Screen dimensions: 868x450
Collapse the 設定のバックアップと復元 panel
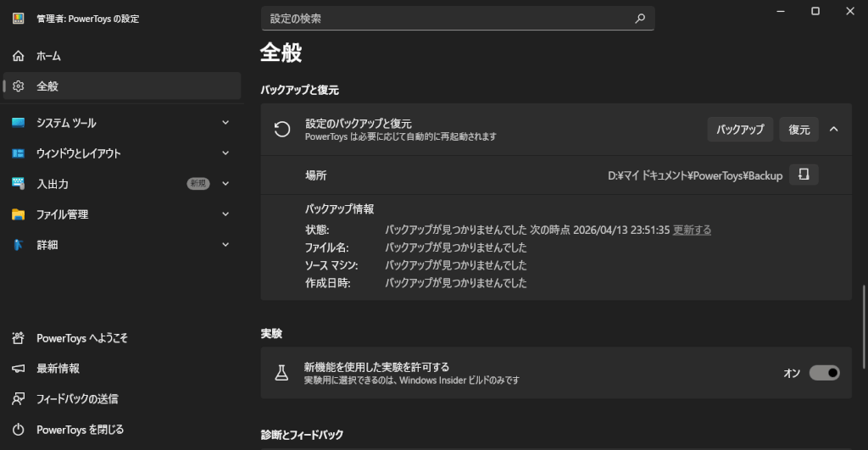click(833, 130)
